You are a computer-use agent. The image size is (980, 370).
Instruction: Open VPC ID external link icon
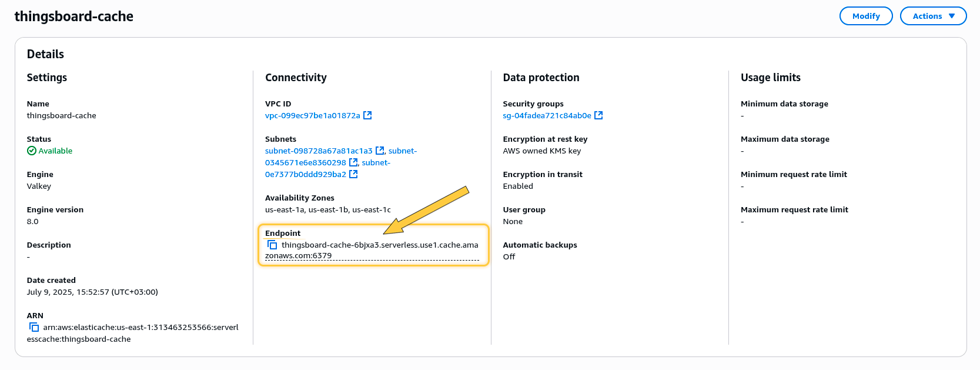point(367,115)
